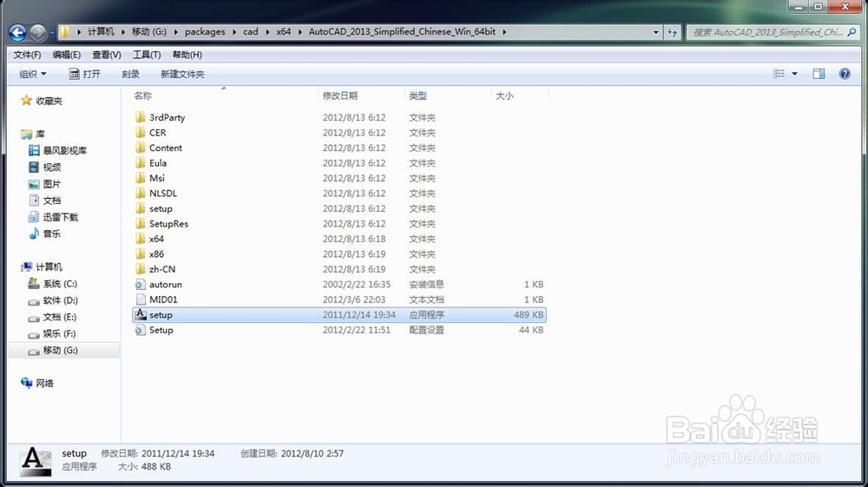This screenshot has width=868, height=487.
Task: Open drive 系统 (C:)
Action: [x=53, y=284]
